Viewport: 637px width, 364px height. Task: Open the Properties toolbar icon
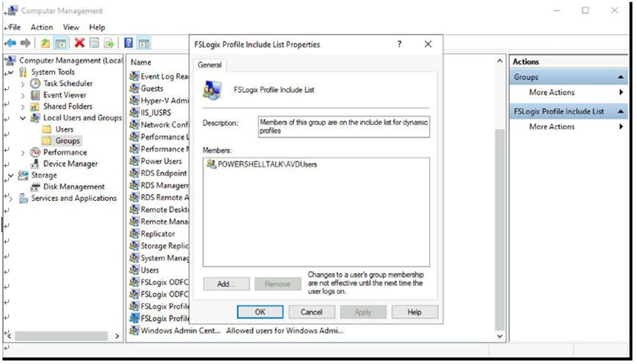tap(94, 43)
